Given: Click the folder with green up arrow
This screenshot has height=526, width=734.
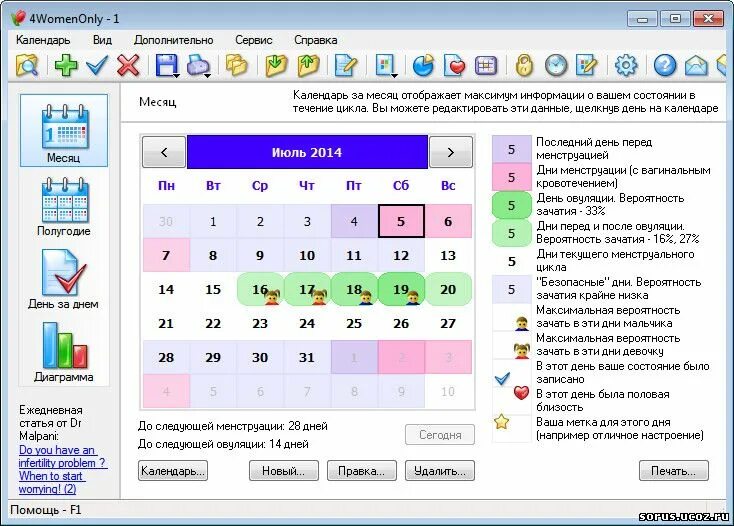Looking at the screenshot, I should pos(308,65).
